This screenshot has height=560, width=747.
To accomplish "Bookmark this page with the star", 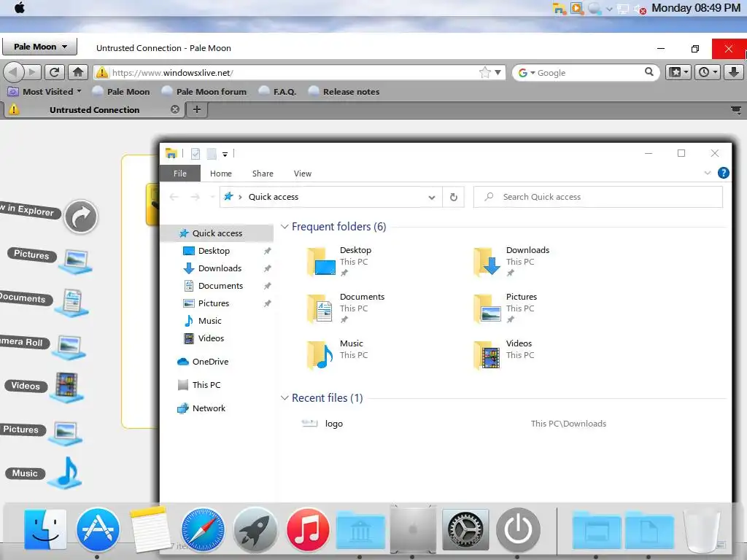I will [x=485, y=72].
